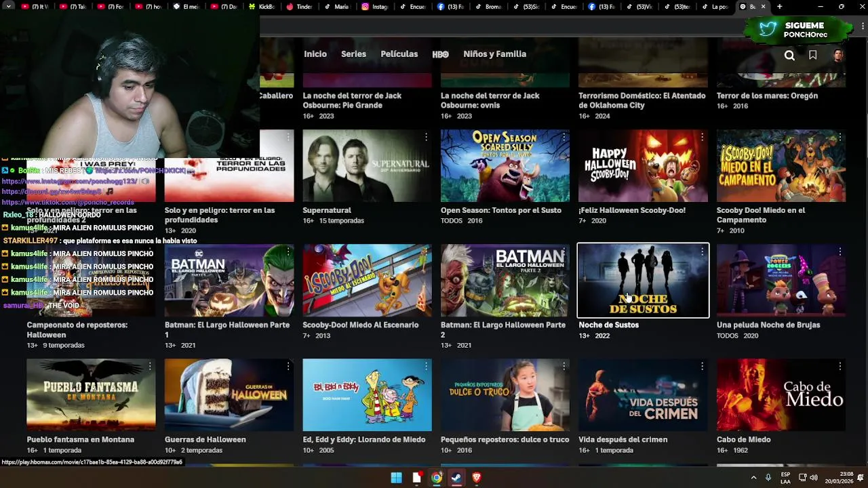
Task: Open title La noche del terror: Pie Grande
Action: click(352, 100)
